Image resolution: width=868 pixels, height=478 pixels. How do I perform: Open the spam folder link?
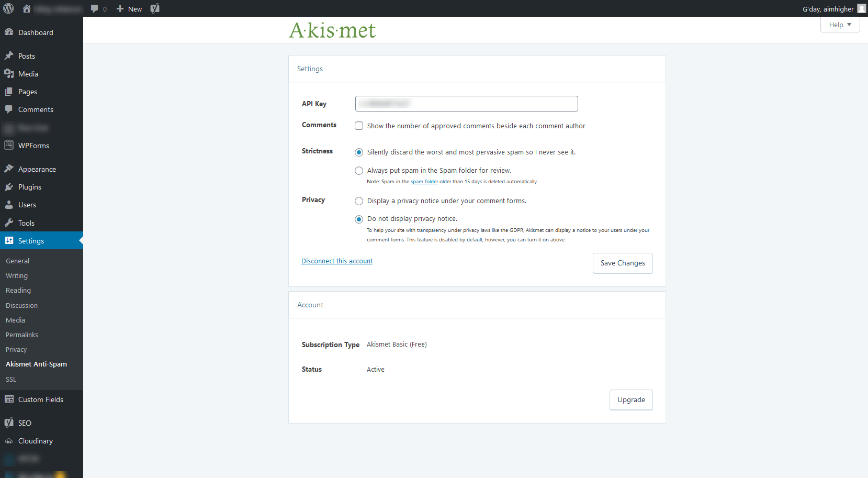424,182
